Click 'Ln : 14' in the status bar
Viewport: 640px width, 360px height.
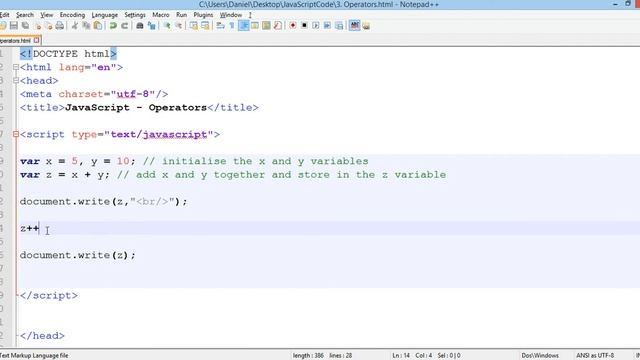[401, 356]
